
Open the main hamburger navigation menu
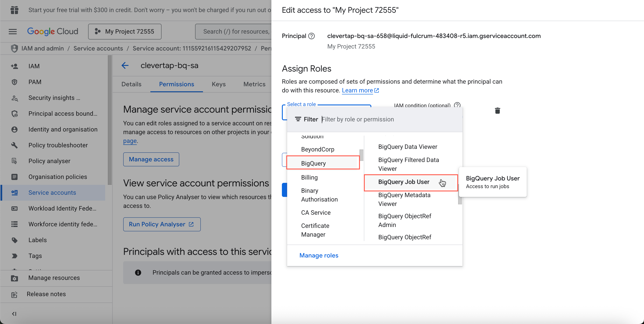click(x=13, y=31)
